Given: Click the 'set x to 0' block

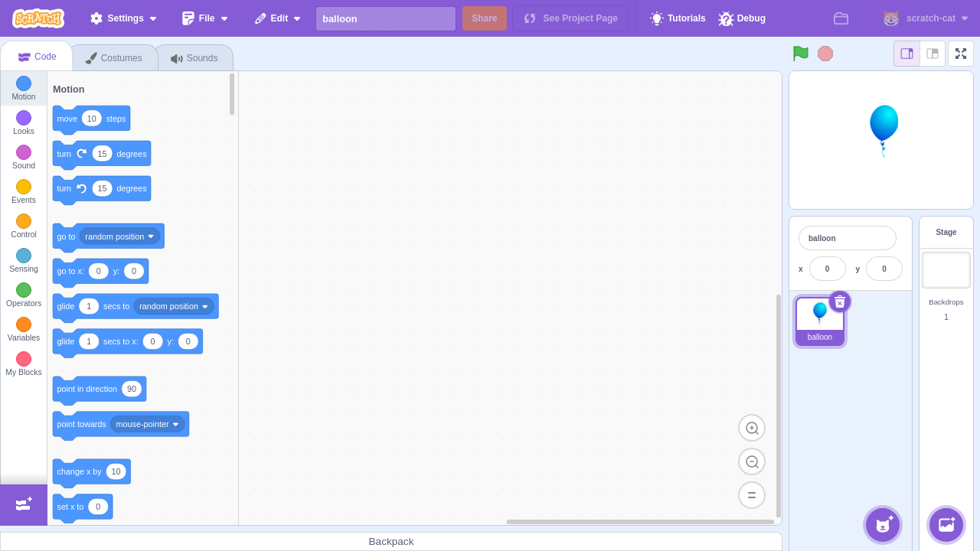Looking at the screenshot, I should click(83, 508).
